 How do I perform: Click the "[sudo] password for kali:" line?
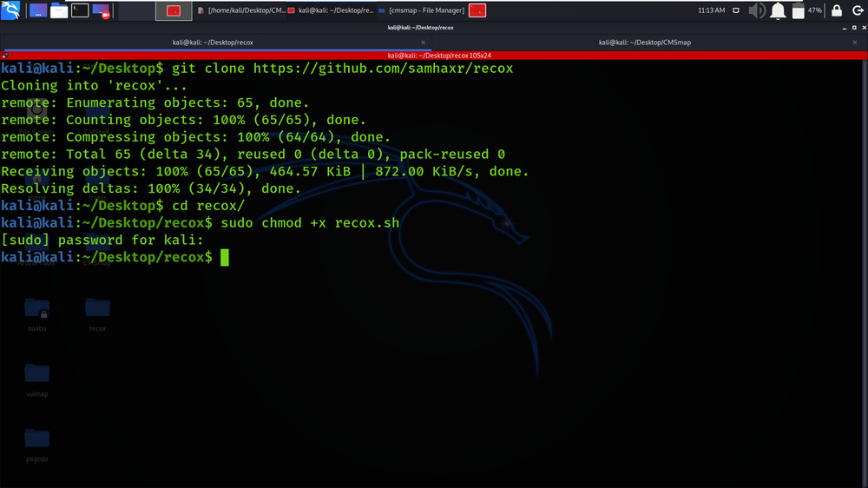[102, 241]
